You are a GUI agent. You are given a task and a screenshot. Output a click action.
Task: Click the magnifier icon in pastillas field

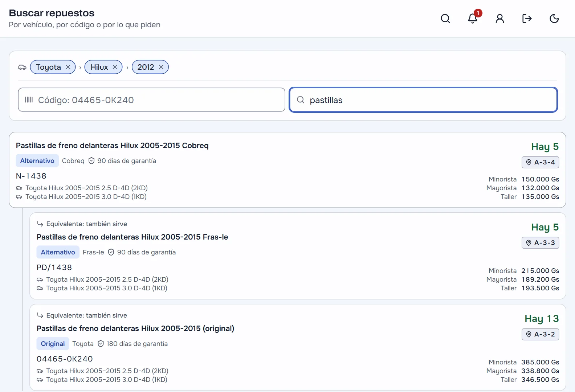pos(301,100)
